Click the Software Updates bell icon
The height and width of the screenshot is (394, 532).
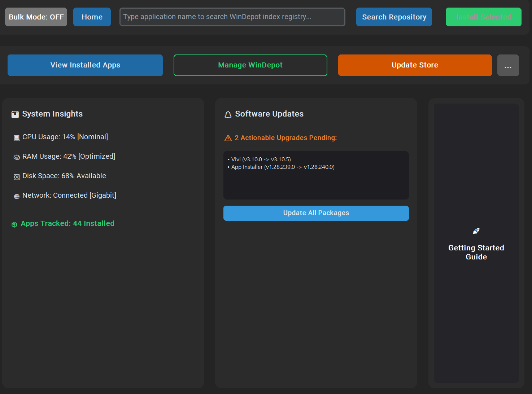point(228,115)
